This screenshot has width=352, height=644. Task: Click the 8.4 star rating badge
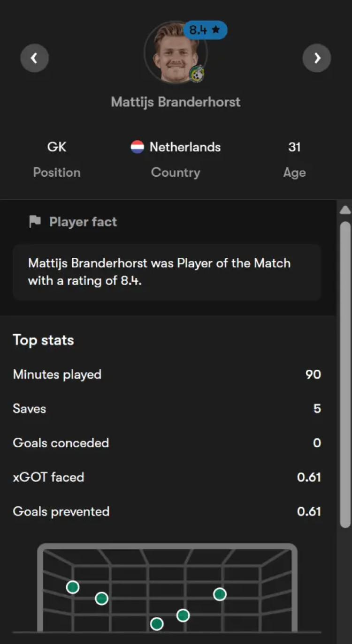point(205,30)
